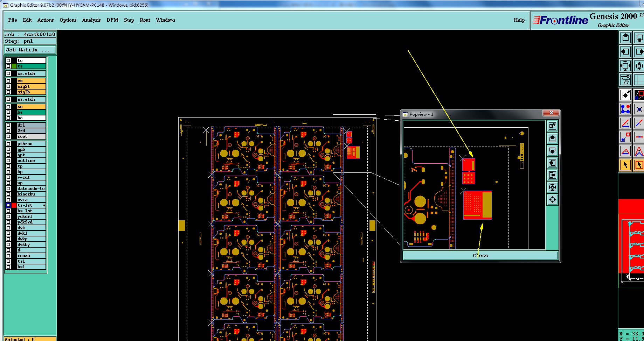Viewport: 644px width, 341px height.
Task: Click Popview zoom out icon
Action: [552, 199]
